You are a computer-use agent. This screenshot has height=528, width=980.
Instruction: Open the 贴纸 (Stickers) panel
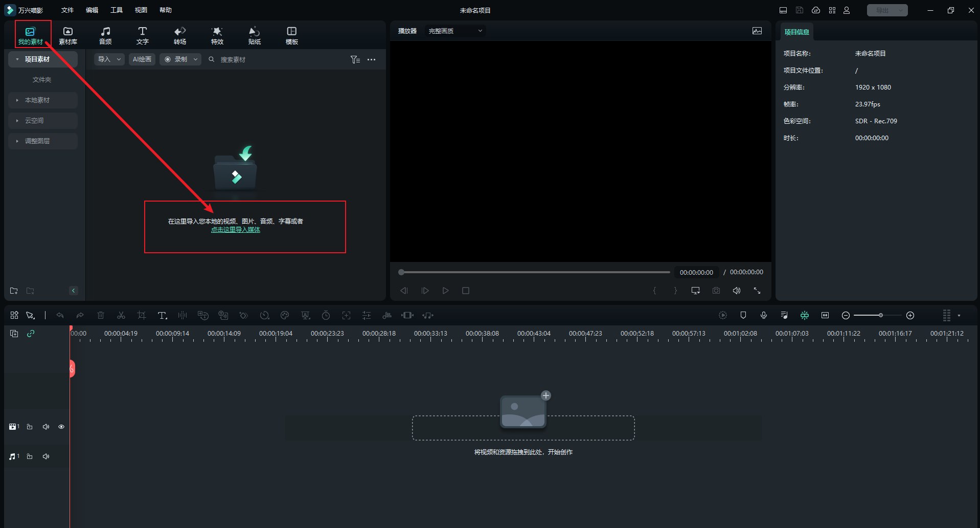pos(255,35)
